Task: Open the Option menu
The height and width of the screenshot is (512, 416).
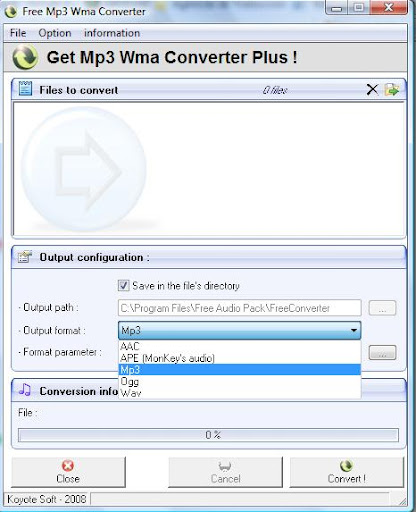Action: pos(55,33)
